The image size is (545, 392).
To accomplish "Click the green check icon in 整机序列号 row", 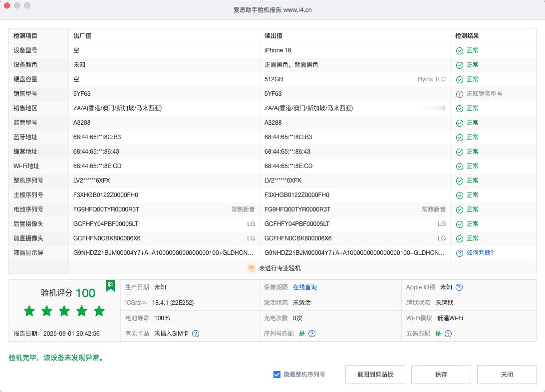I will pos(460,181).
